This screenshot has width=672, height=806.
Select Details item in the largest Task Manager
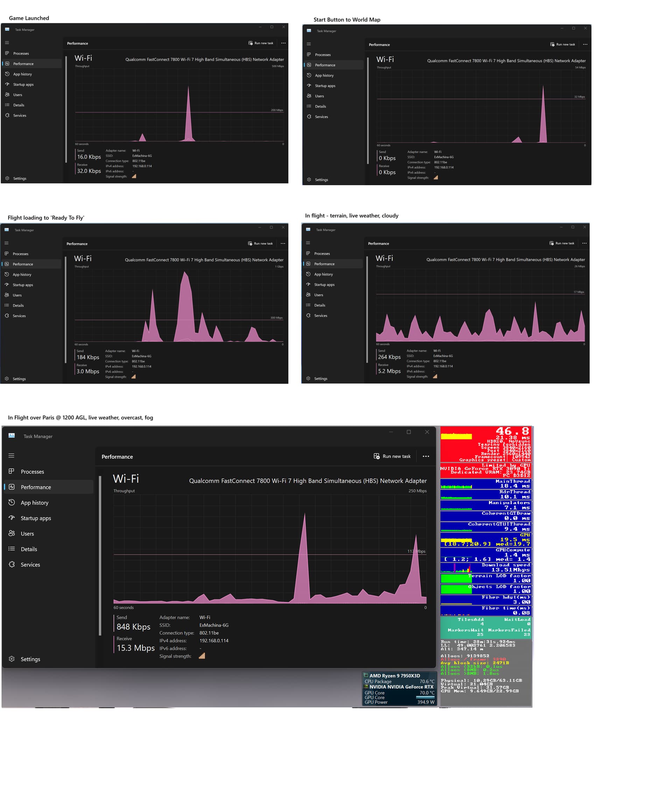point(29,549)
